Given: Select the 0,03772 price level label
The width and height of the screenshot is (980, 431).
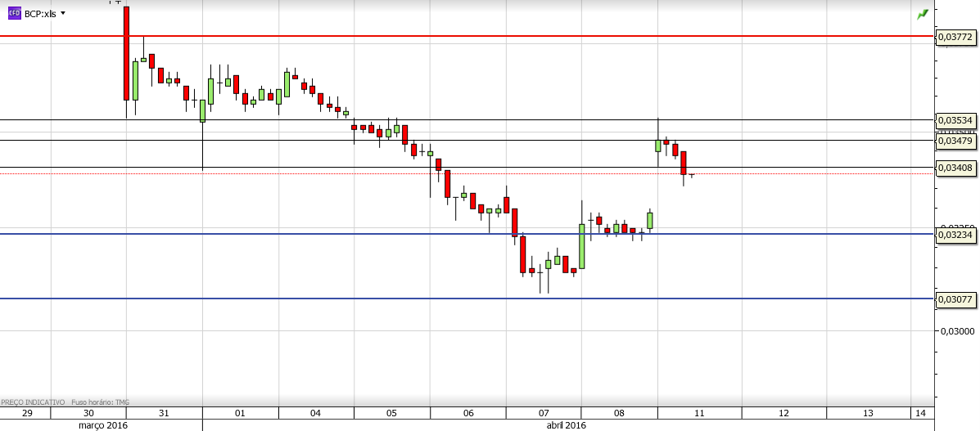Looking at the screenshot, I should pos(955,38).
